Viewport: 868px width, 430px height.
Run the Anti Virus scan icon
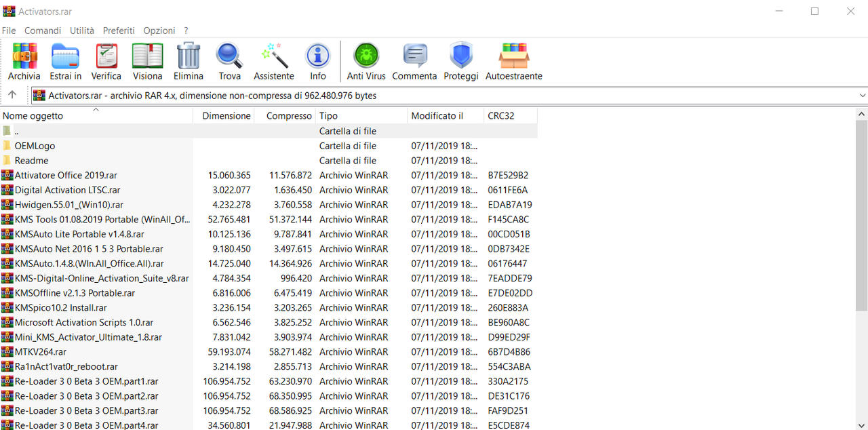(366, 56)
